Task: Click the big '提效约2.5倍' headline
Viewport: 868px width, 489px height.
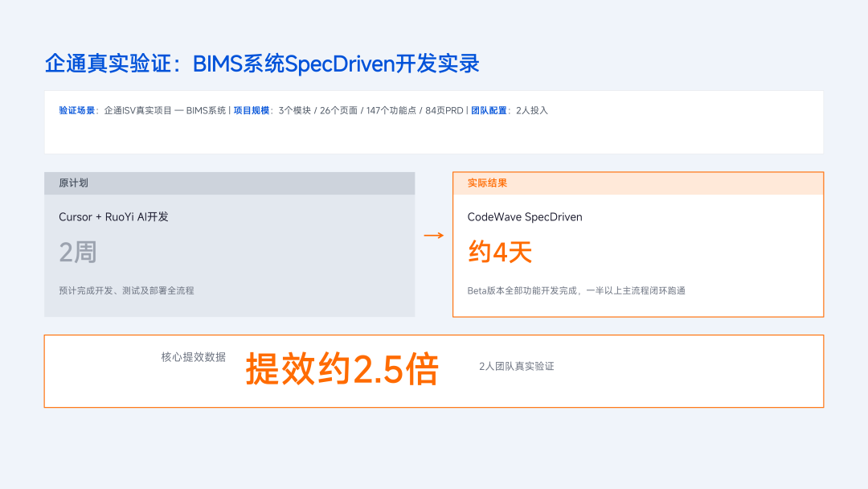Action: click(x=342, y=369)
